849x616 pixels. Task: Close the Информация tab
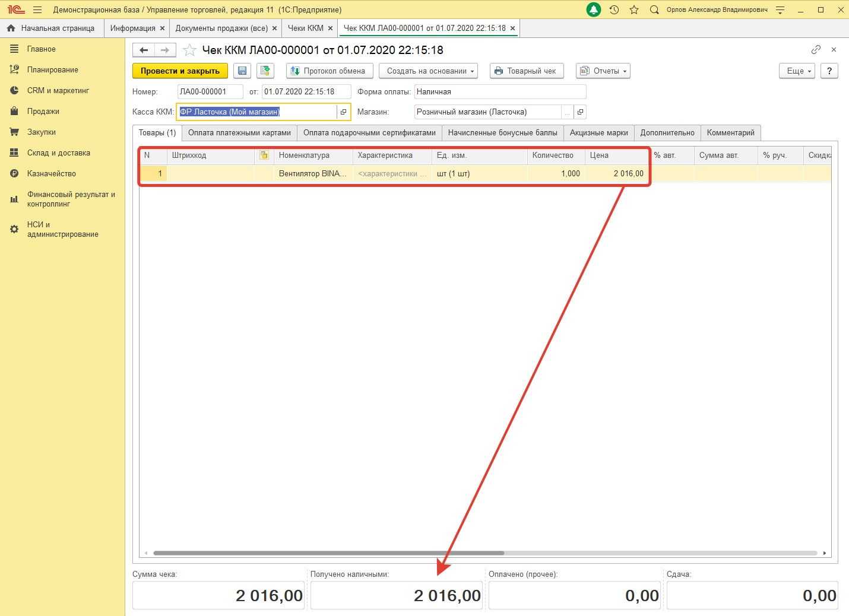pos(162,28)
